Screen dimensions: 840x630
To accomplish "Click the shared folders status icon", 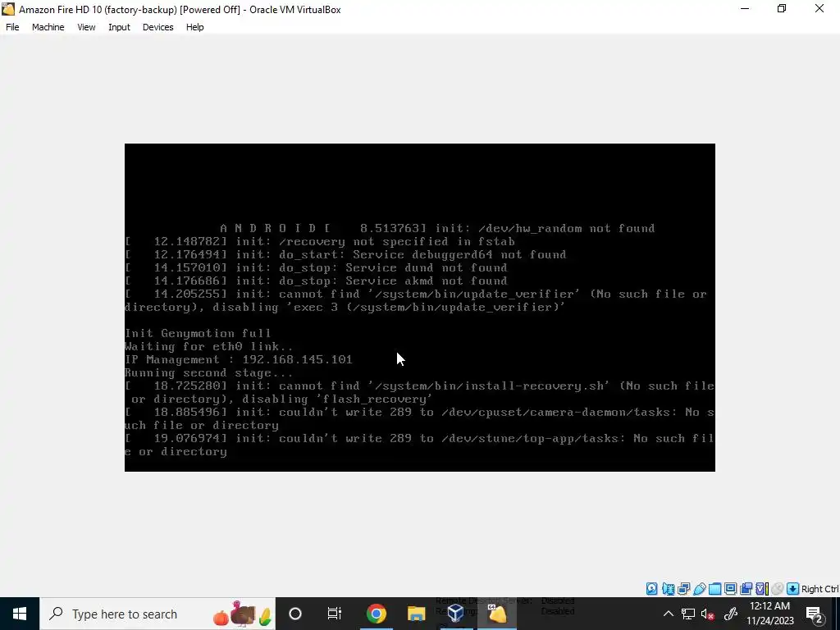I will click(x=714, y=589).
